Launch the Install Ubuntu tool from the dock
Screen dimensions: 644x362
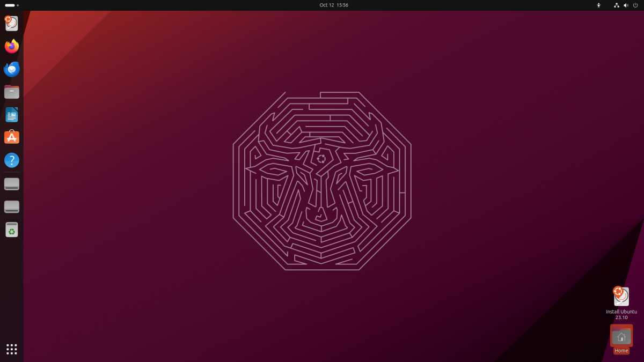point(11,23)
